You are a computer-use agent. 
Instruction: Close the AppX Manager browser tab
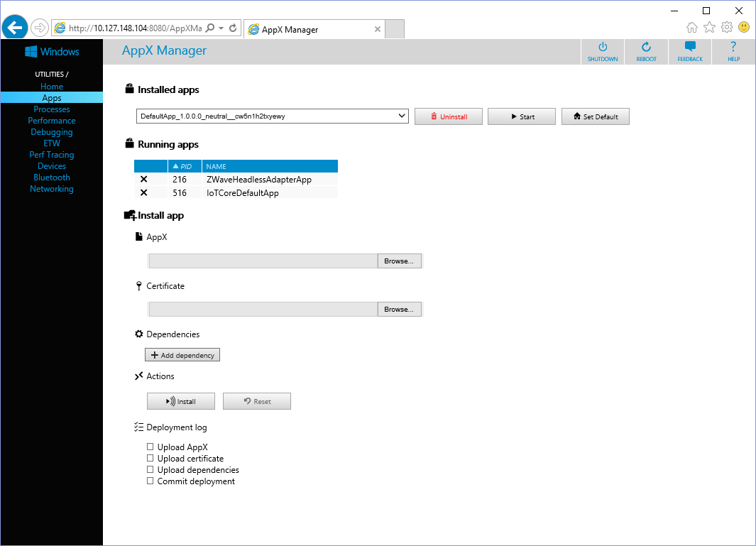point(378,29)
